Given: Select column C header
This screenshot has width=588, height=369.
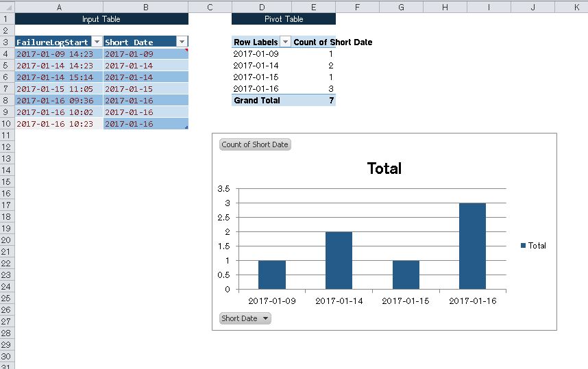Looking at the screenshot, I should [210, 7].
